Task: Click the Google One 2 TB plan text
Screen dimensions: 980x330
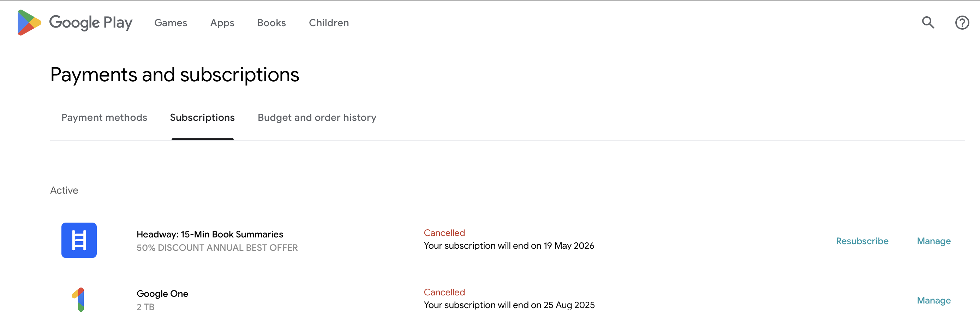Action: 145,307
